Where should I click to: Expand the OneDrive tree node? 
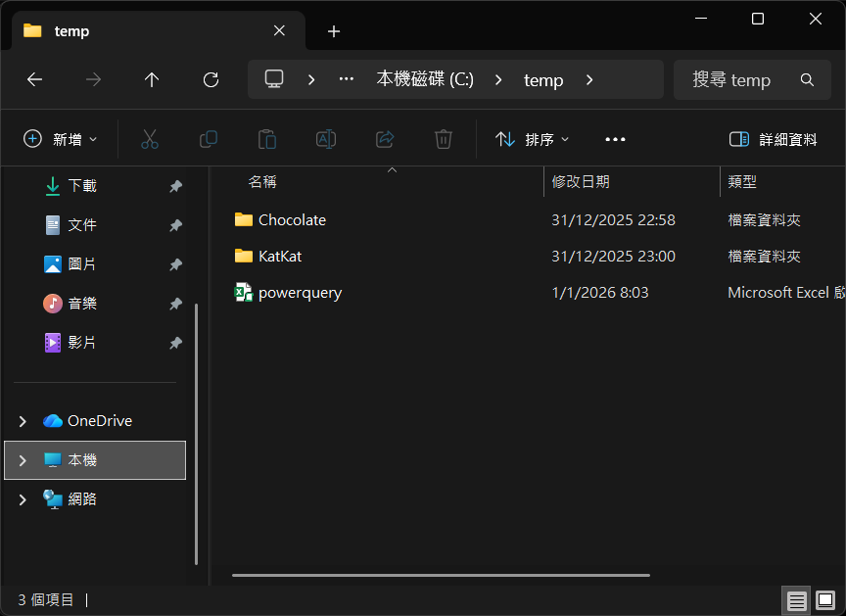(x=23, y=421)
